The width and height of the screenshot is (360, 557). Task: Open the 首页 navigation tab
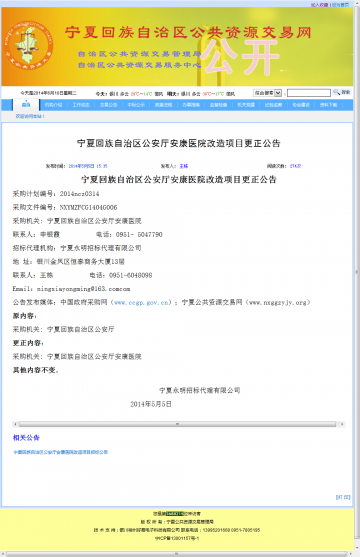[26, 105]
